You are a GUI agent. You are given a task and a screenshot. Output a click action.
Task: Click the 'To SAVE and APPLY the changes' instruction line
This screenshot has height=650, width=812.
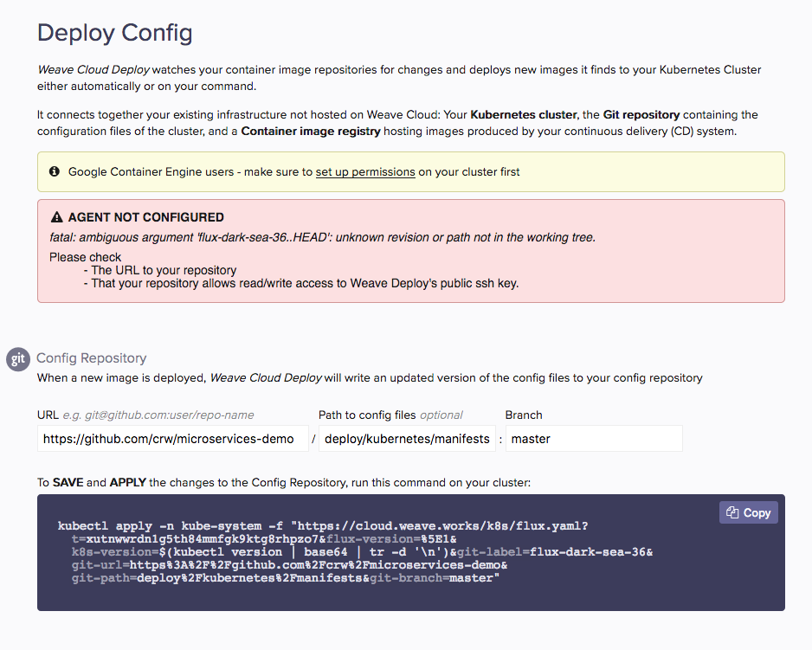pos(284,483)
